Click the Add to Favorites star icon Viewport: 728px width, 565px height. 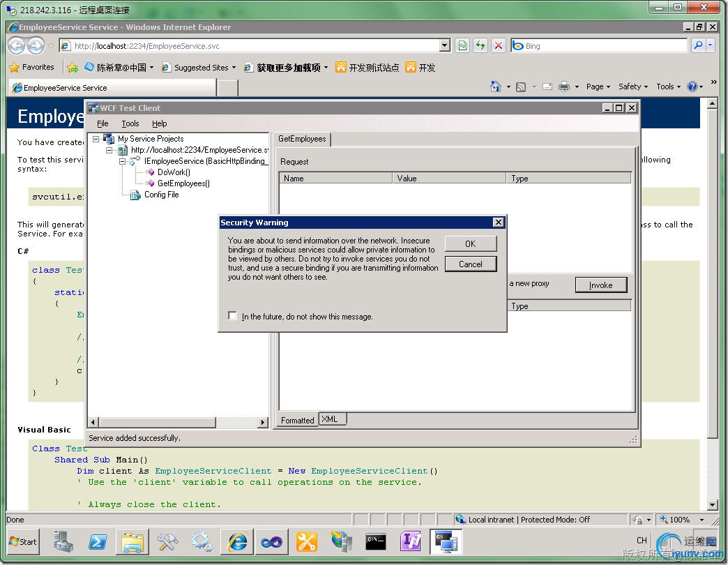point(72,68)
